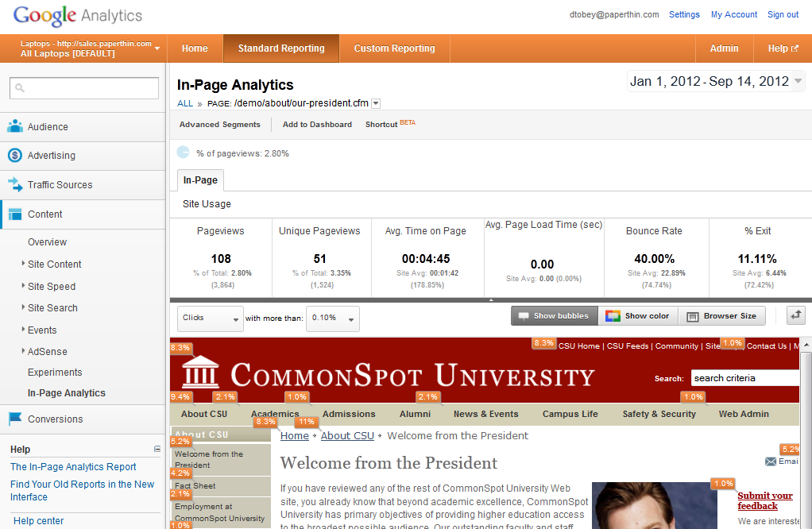Click the Traffic Sources arrows icon

tap(15, 184)
